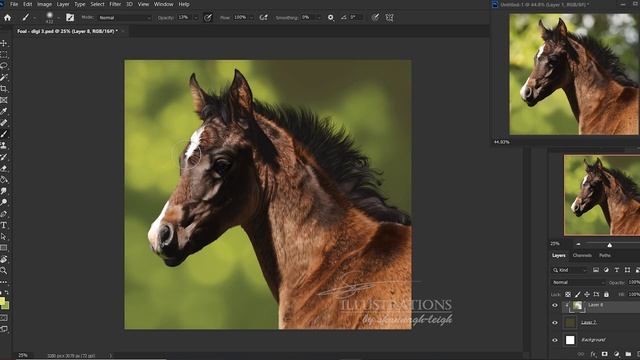
Task: Select the Rectangle shape tool
Action: coord(4,248)
